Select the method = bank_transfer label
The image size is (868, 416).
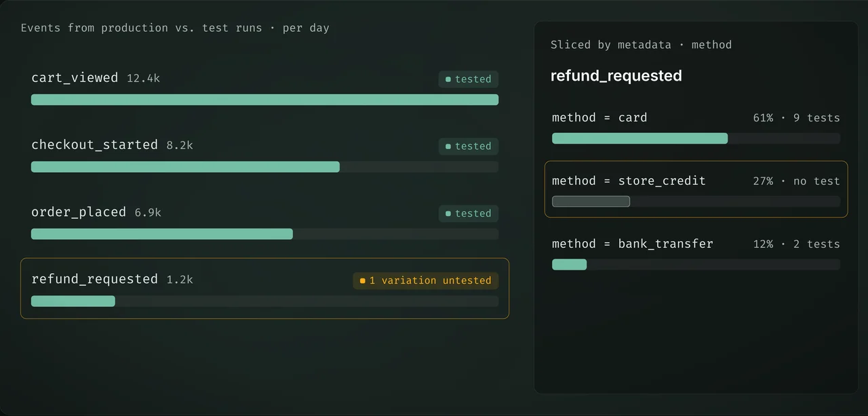[633, 244]
